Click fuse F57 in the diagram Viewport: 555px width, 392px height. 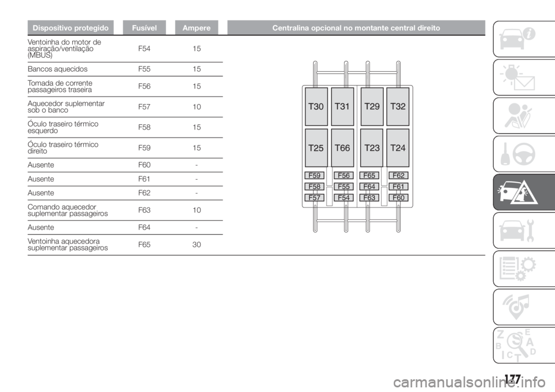click(x=314, y=198)
